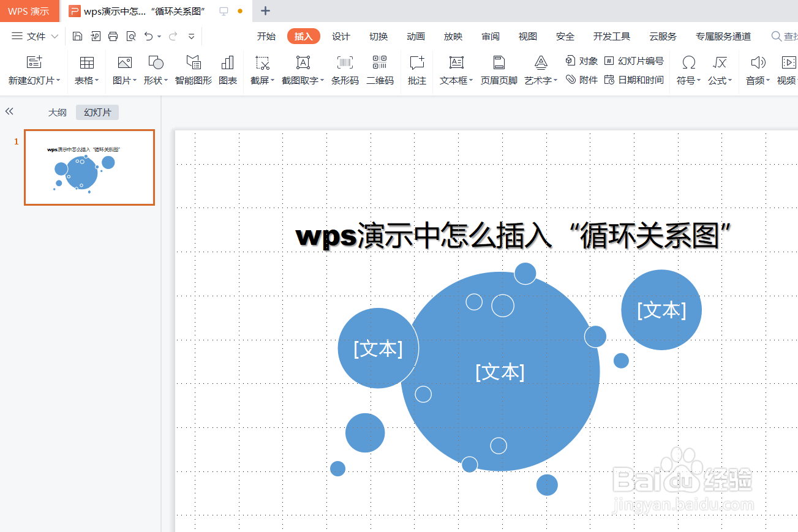The width and height of the screenshot is (798, 532).
Task: Click the Audio (音频) icon
Action: click(x=758, y=62)
